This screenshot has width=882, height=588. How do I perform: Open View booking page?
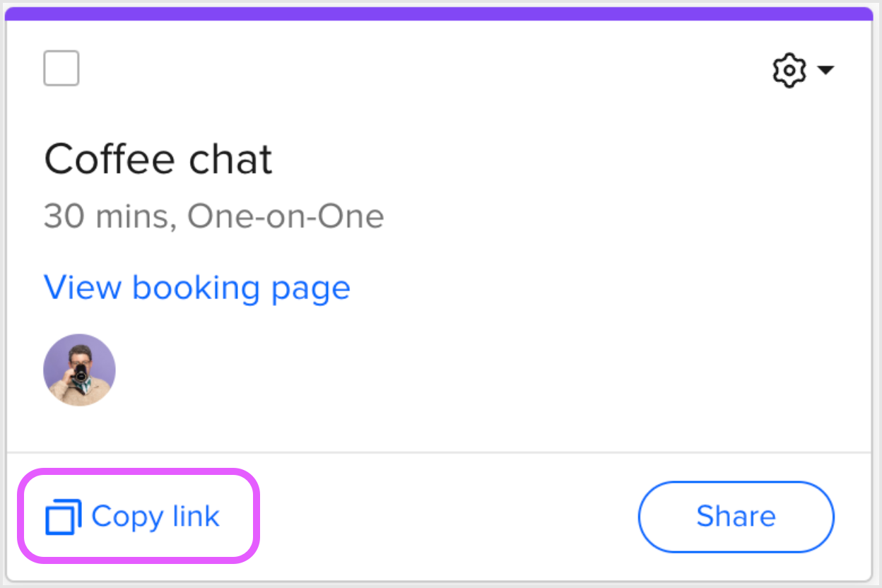coord(197,287)
